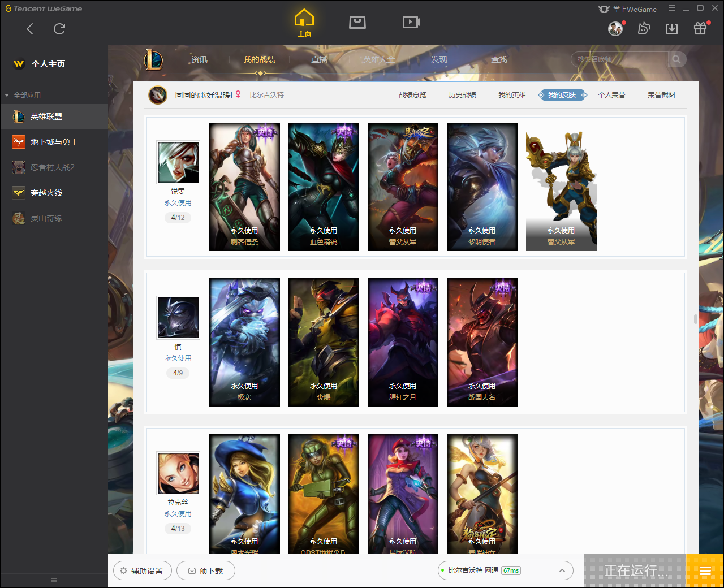Open the user avatar profile icon
Viewport: 724px width, 588px height.
[615, 28]
